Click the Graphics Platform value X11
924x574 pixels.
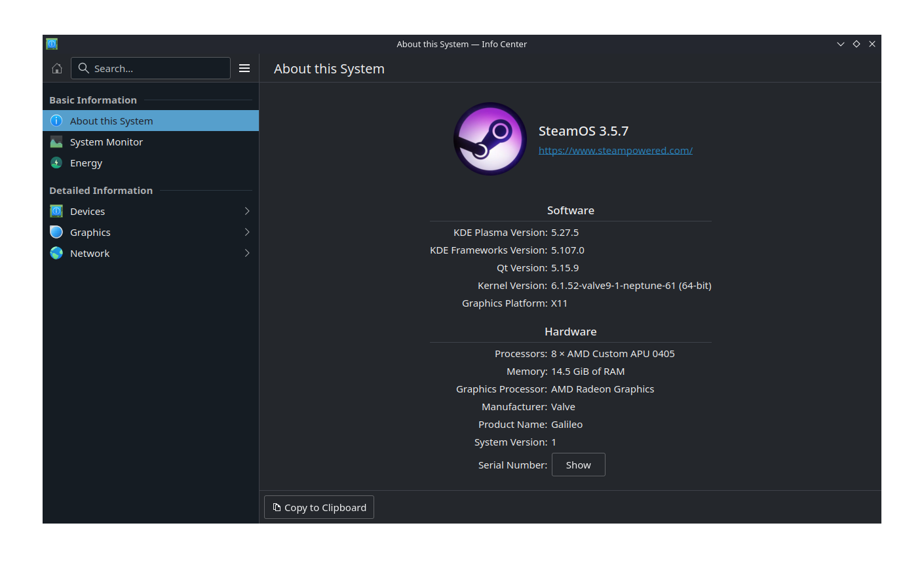point(559,303)
